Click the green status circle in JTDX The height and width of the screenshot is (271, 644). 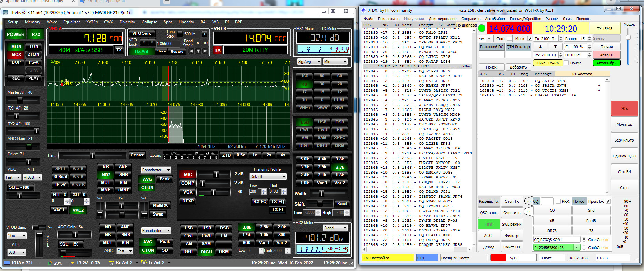(482, 29)
